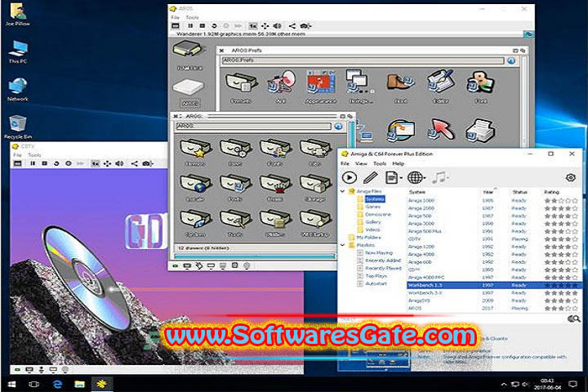Select the Demoscene folder in the tree
Image resolution: width=588 pixels, height=392 pixels.
(x=378, y=215)
